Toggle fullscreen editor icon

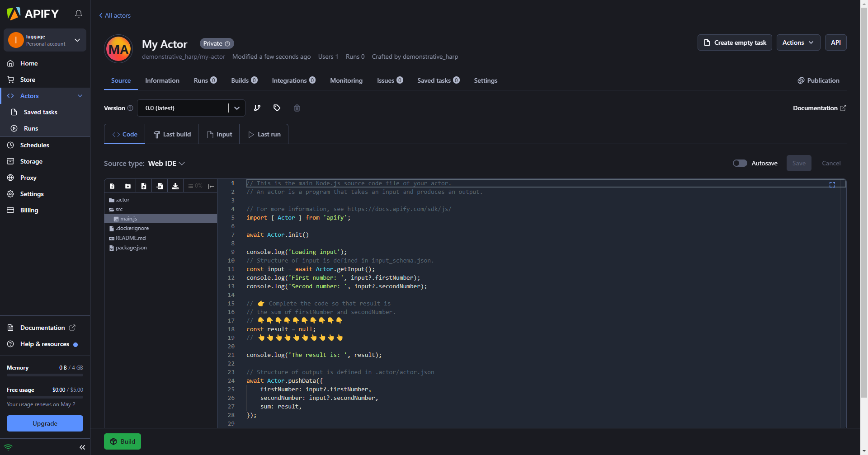[x=832, y=184]
